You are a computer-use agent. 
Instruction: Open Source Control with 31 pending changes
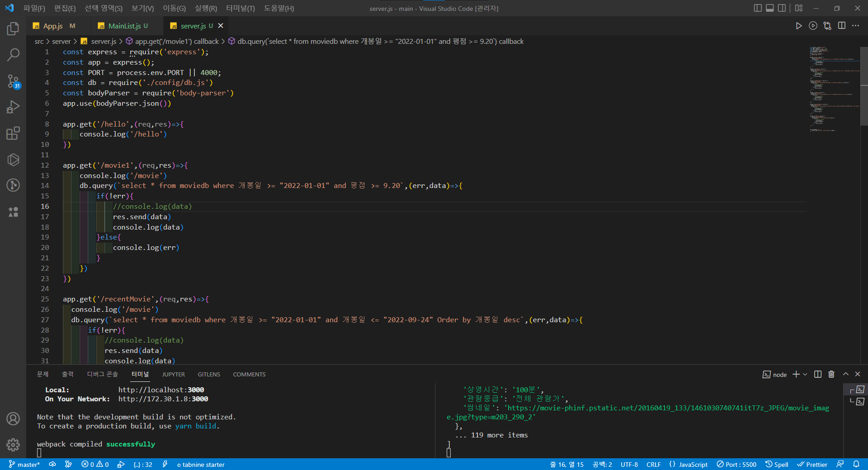click(x=13, y=81)
